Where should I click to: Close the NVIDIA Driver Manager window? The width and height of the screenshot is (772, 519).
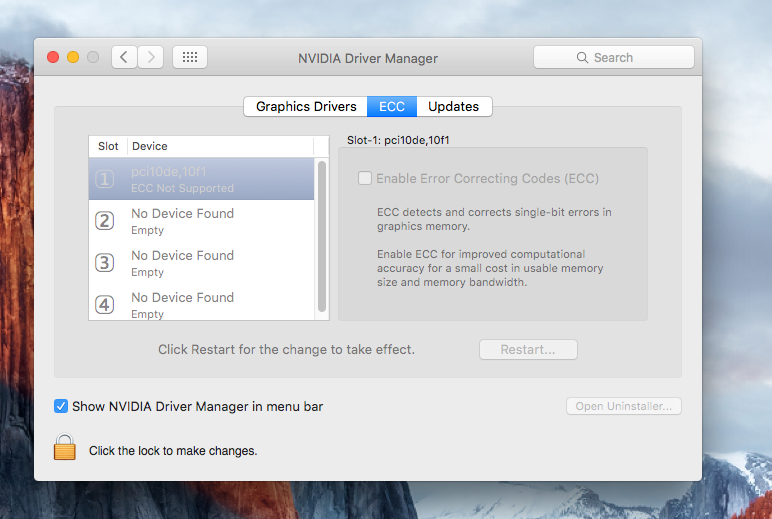(53, 57)
